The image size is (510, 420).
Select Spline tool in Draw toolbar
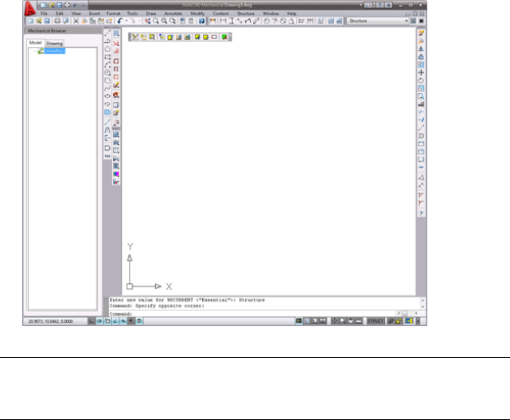pos(107,88)
